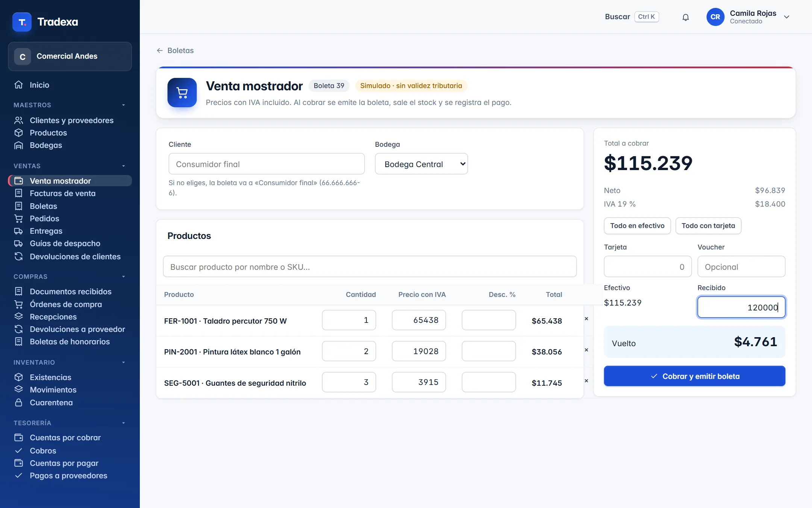
Task: Collapse the COMPRAS sidebar section
Action: tap(123, 277)
